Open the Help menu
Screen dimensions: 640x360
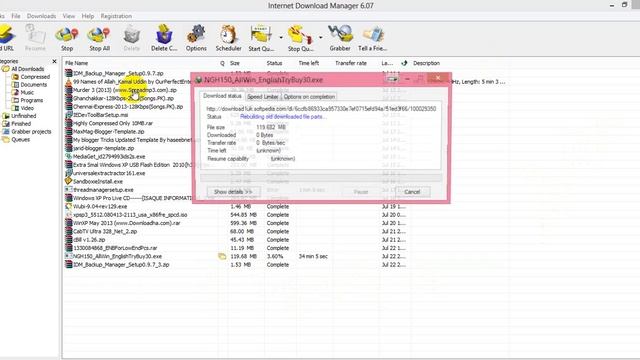(x=88, y=16)
